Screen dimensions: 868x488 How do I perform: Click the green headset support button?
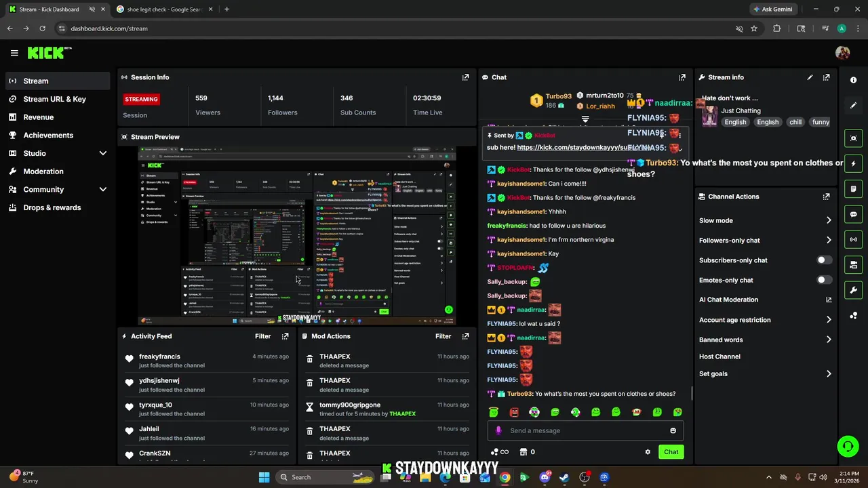pos(848,446)
